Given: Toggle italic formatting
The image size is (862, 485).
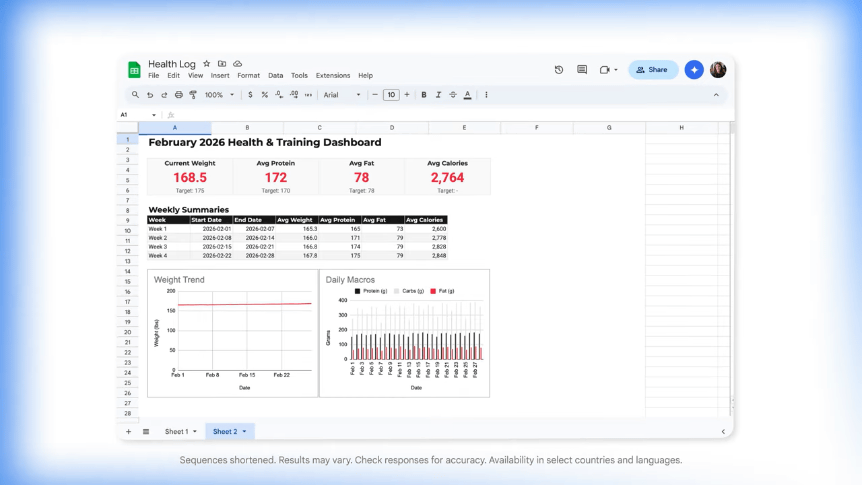Looking at the screenshot, I should (x=439, y=95).
